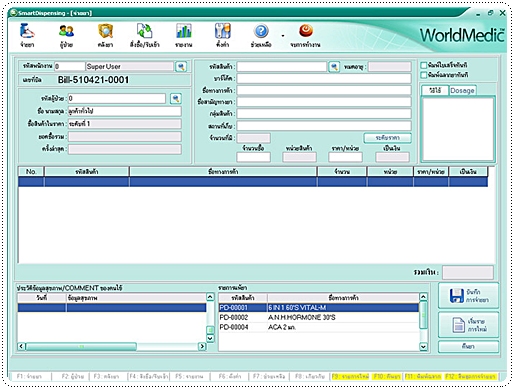Tick the print drug label immediately checkbox
Image resolution: width=514 pixels, height=389 pixels.
tap(424, 75)
